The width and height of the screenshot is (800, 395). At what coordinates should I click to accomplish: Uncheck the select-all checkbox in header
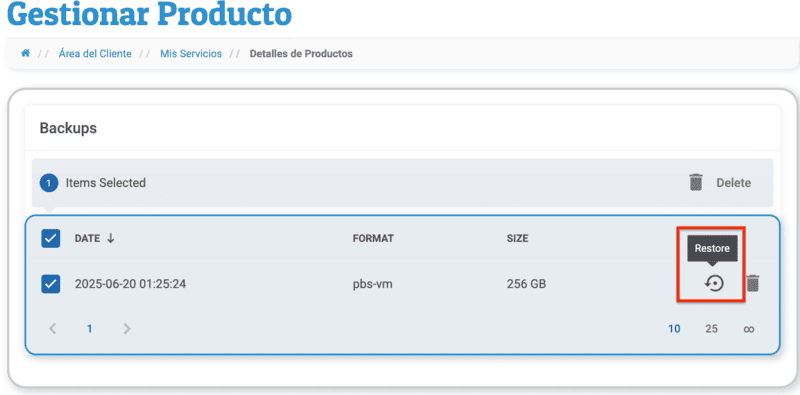51,238
